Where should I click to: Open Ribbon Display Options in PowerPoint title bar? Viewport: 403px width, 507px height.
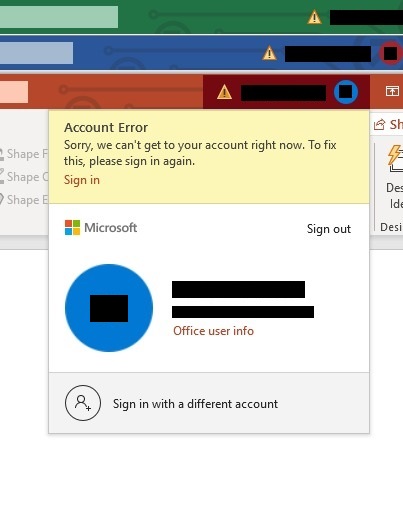[392, 91]
